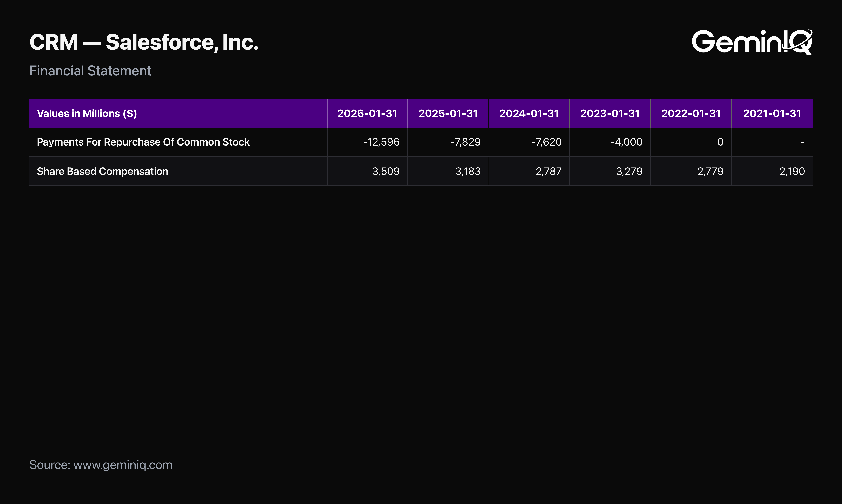
Task: Select the 2022-01-31 column header
Action: pos(691,113)
